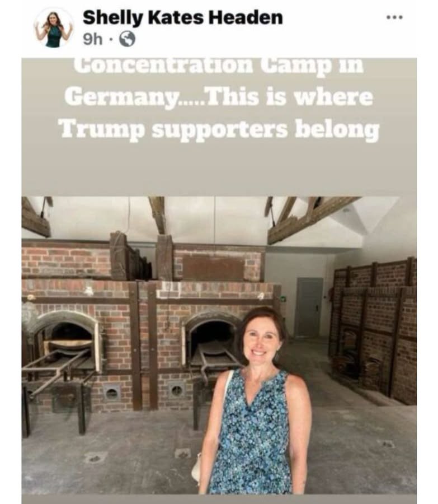This screenshot has width=438, height=504.
Task: Open the poster's round profile picture
Action: [x=54, y=29]
